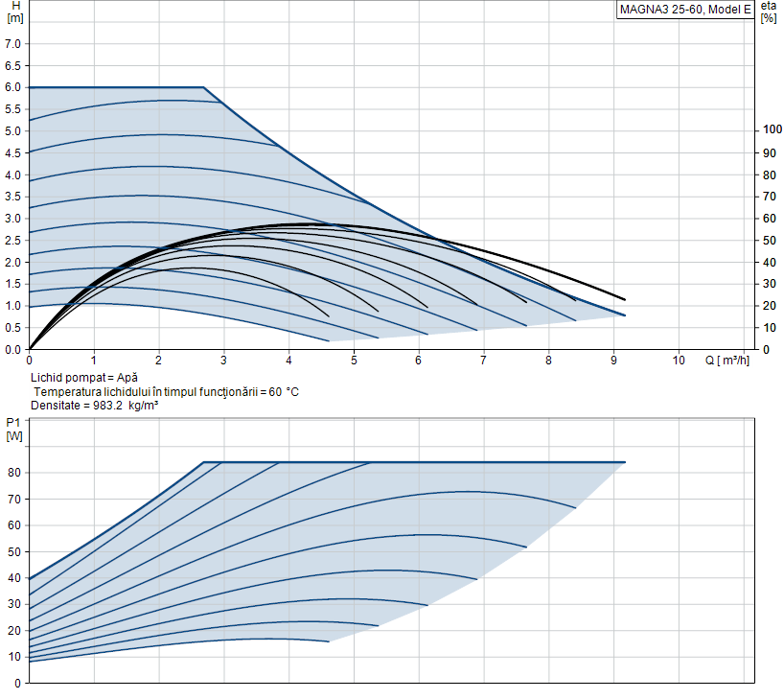Click the 50 tick on the eta axis
Image resolution: width=784 pixels, height=699 pixels.
pyautogui.click(x=769, y=240)
